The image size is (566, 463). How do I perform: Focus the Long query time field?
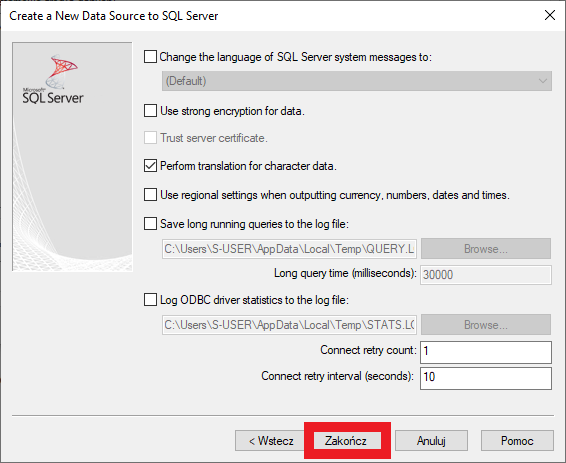coord(486,275)
